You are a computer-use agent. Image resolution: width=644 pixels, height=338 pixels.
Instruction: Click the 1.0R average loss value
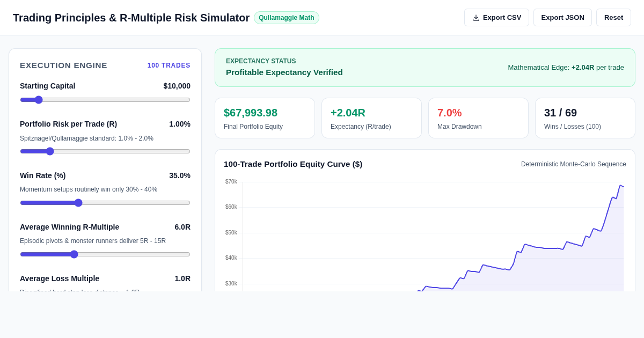(x=182, y=278)
